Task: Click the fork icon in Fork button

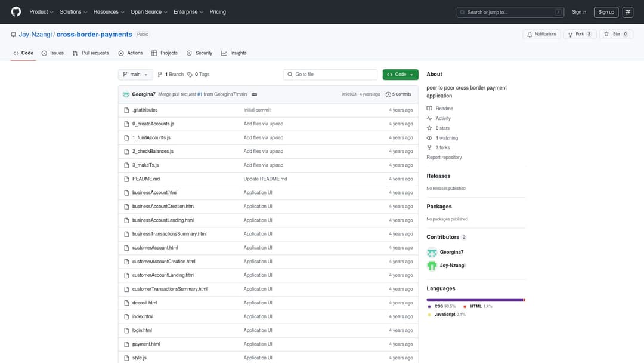Action: point(570,35)
